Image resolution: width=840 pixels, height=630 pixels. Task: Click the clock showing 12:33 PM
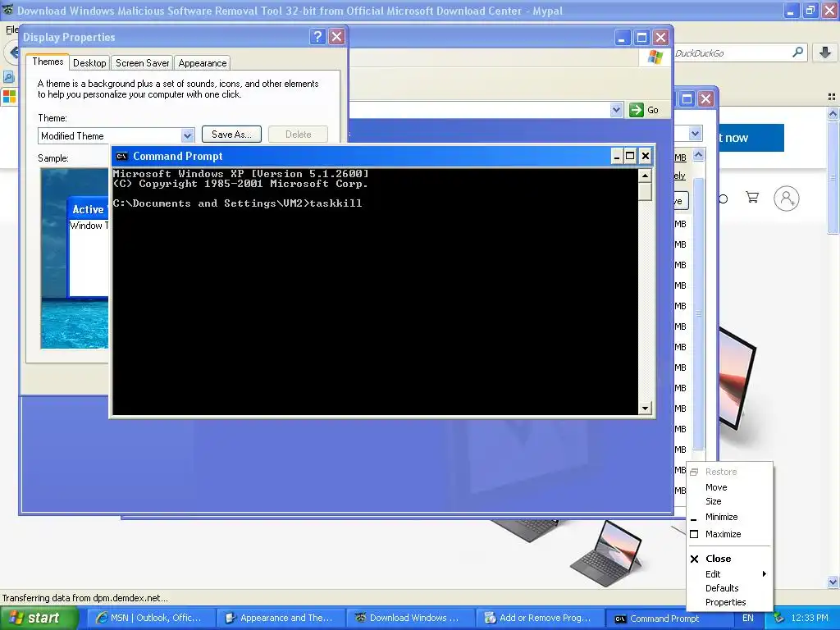coord(810,619)
